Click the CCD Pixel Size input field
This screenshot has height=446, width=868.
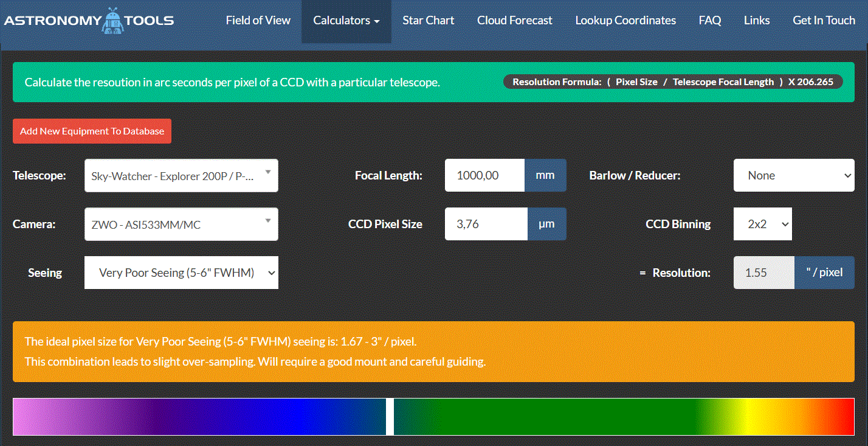pos(486,224)
